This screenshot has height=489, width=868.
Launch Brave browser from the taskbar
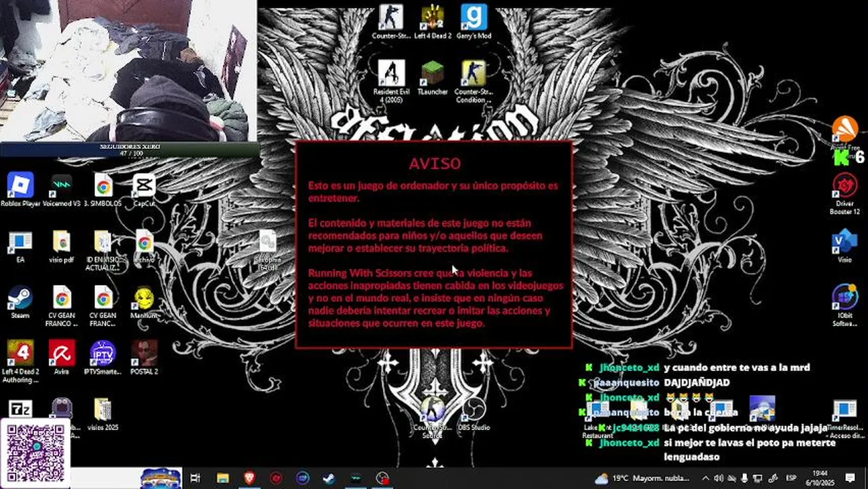point(249,478)
